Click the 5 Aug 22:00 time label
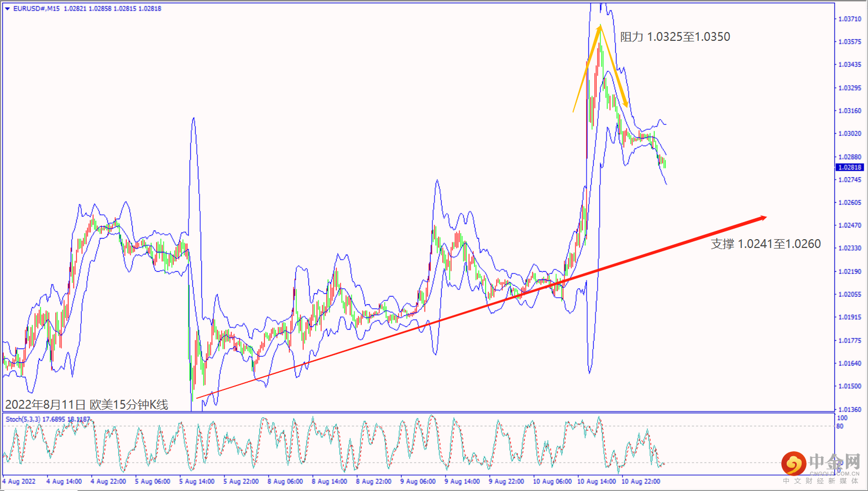 241,482
